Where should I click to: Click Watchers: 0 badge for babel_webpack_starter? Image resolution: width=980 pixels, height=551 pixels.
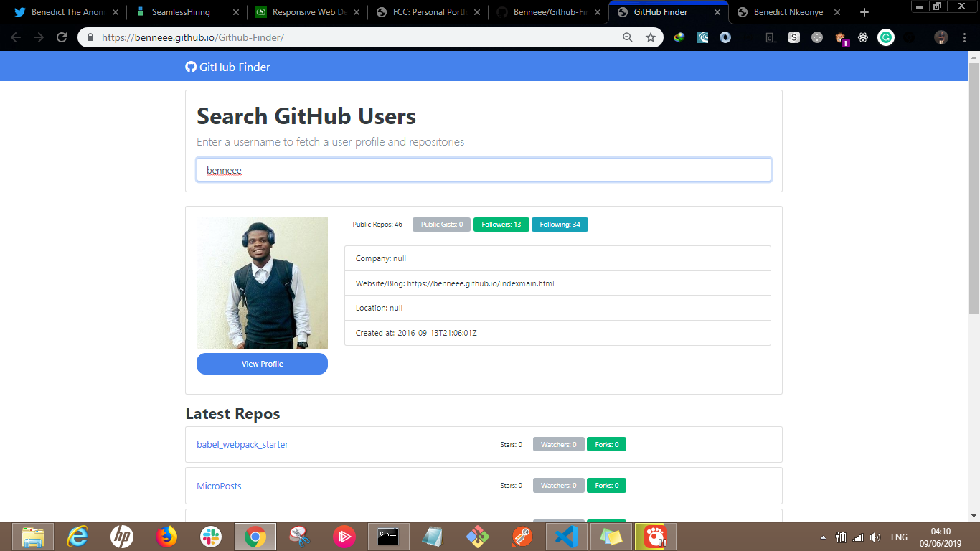(x=558, y=444)
